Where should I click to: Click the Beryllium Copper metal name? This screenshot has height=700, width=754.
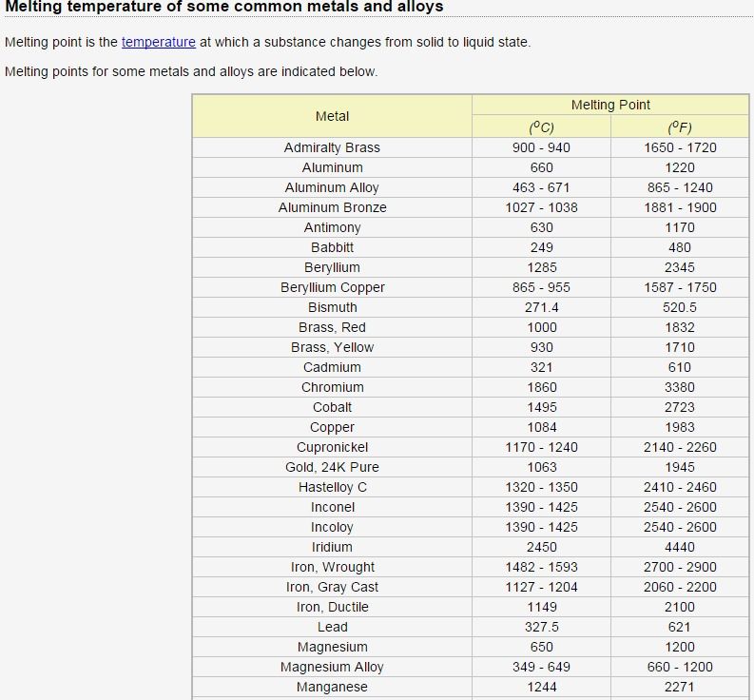click(332, 287)
